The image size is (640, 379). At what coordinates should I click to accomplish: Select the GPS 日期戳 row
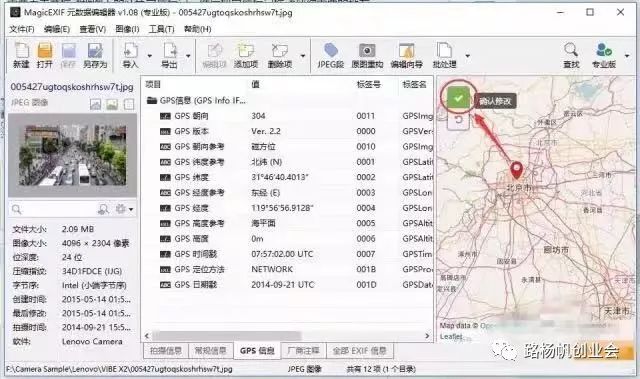click(x=288, y=285)
